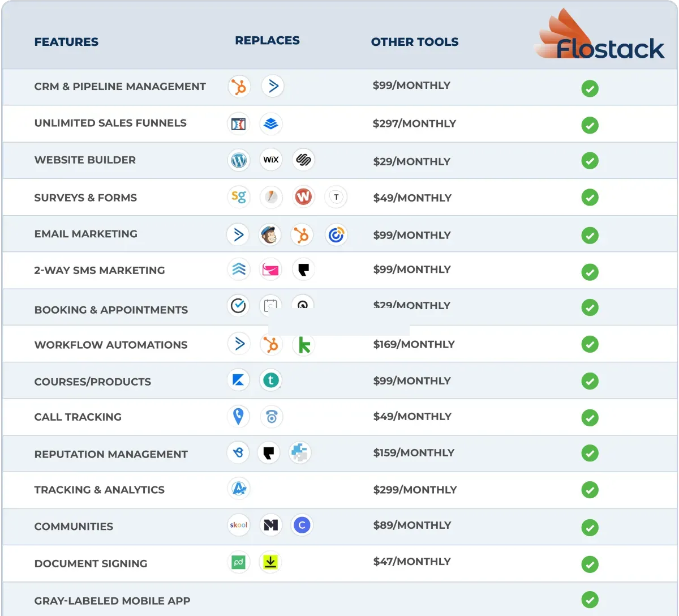
Task: Click the HubSpot icon in CRM row
Action: tap(239, 87)
